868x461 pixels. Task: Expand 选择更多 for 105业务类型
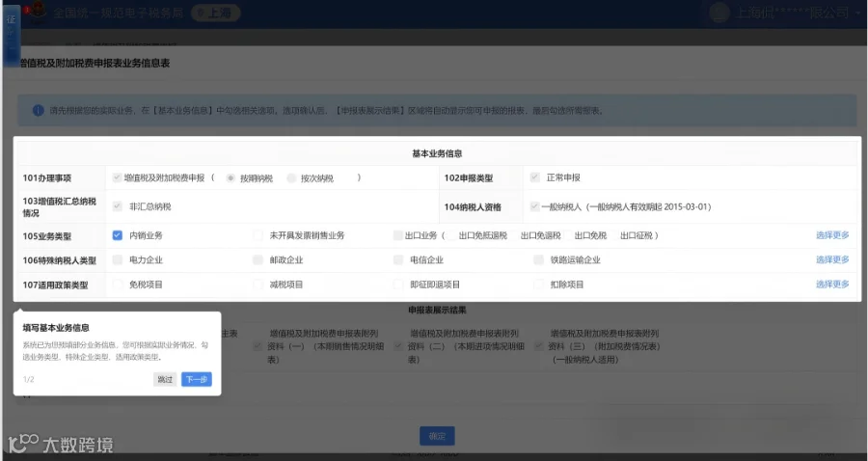click(832, 235)
